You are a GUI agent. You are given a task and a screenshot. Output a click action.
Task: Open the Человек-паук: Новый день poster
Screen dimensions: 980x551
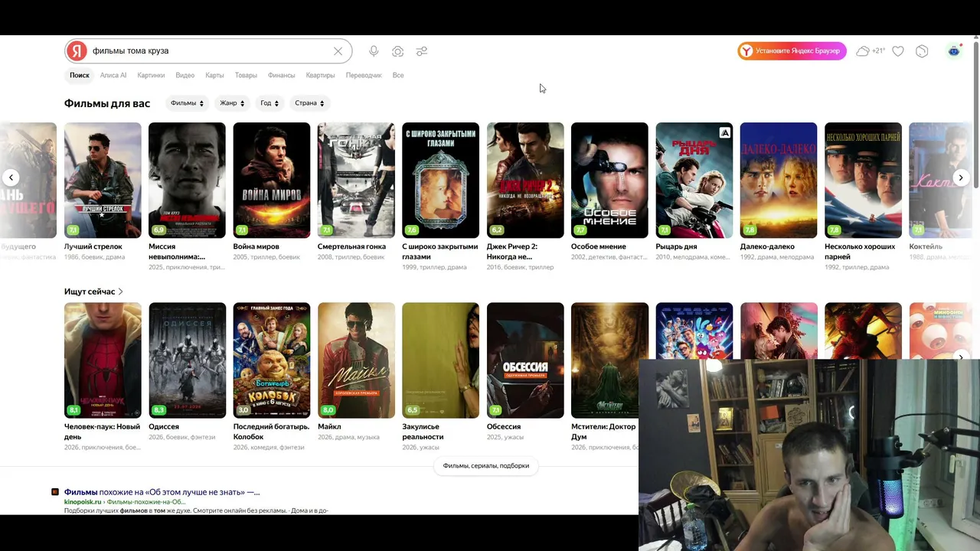103,360
